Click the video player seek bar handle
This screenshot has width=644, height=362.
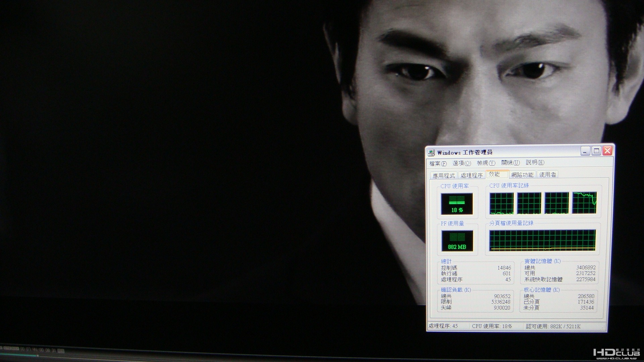click(38, 355)
